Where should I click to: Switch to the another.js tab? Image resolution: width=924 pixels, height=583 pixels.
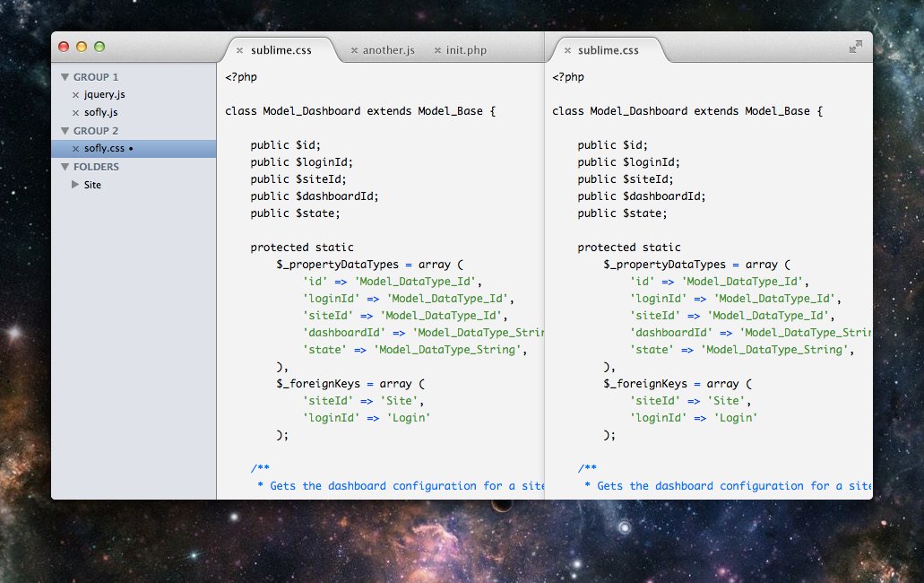[x=388, y=50]
